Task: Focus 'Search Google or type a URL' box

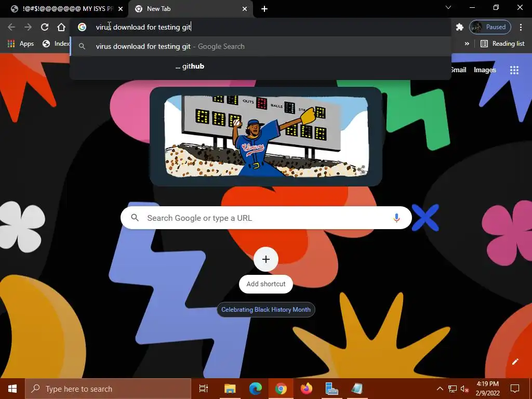Action: point(266,218)
